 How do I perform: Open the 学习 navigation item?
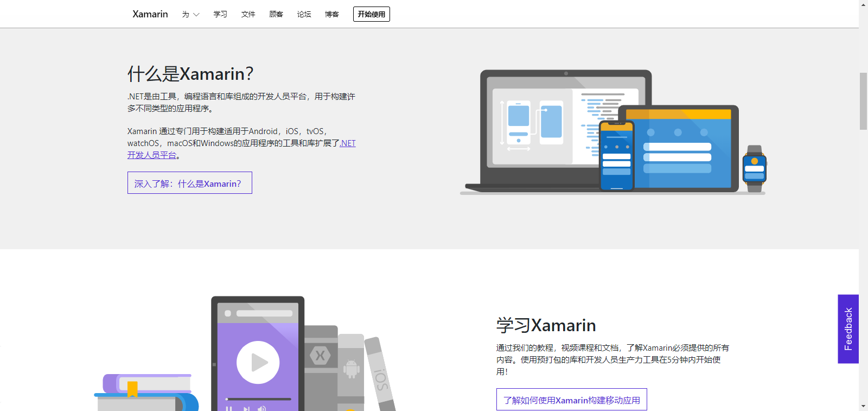(x=220, y=15)
